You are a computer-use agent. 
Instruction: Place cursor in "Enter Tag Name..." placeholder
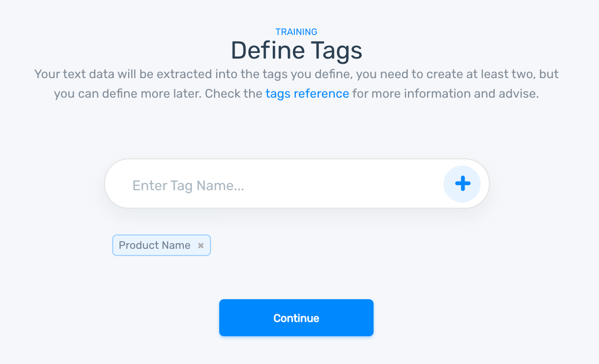click(x=188, y=186)
